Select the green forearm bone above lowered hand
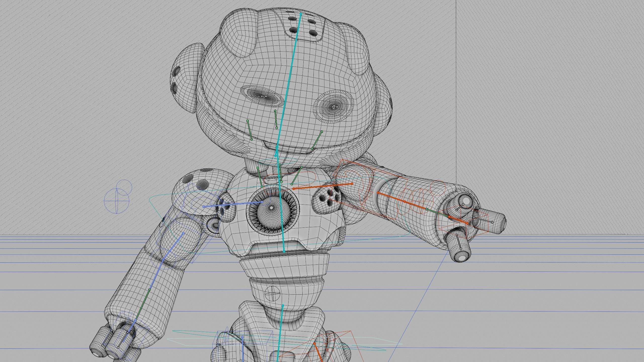The height and width of the screenshot is (362, 644). [142, 305]
